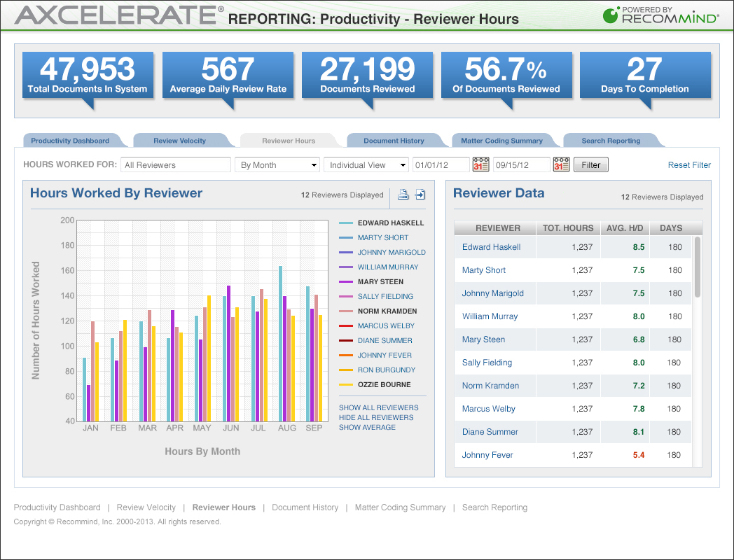The height and width of the screenshot is (560, 734).
Task: Click the 01/01/12 start date field
Action: 441,164
